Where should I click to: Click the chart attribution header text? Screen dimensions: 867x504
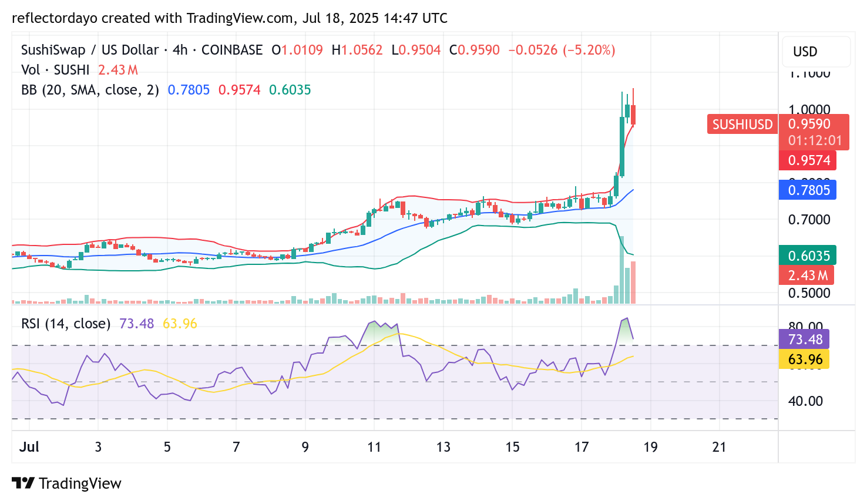tap(230, 18)
